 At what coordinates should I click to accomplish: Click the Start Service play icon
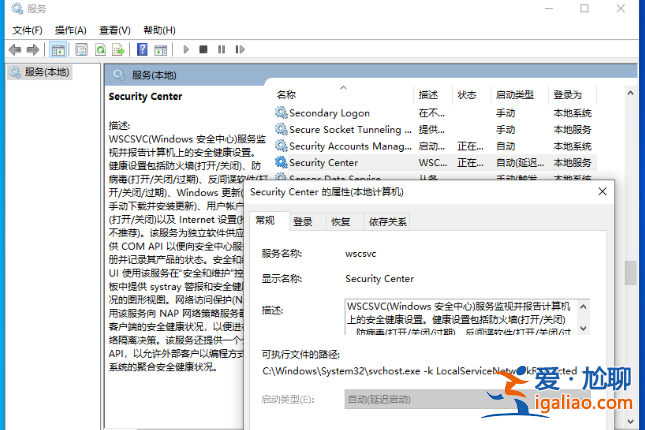pos(186,50)
